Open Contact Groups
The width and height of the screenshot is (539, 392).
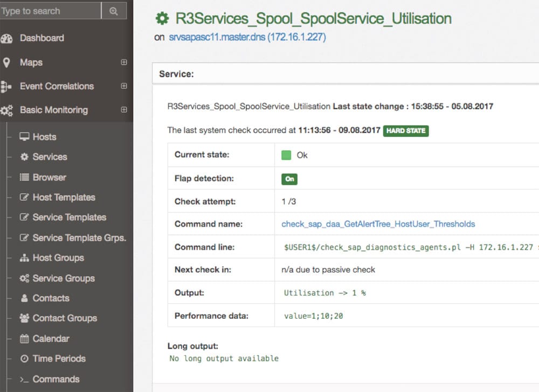[65, 318]
